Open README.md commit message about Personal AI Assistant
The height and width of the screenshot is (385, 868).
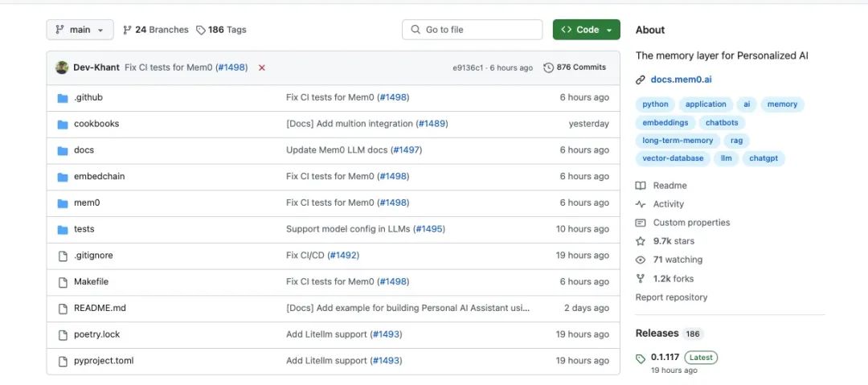point(408,308)
